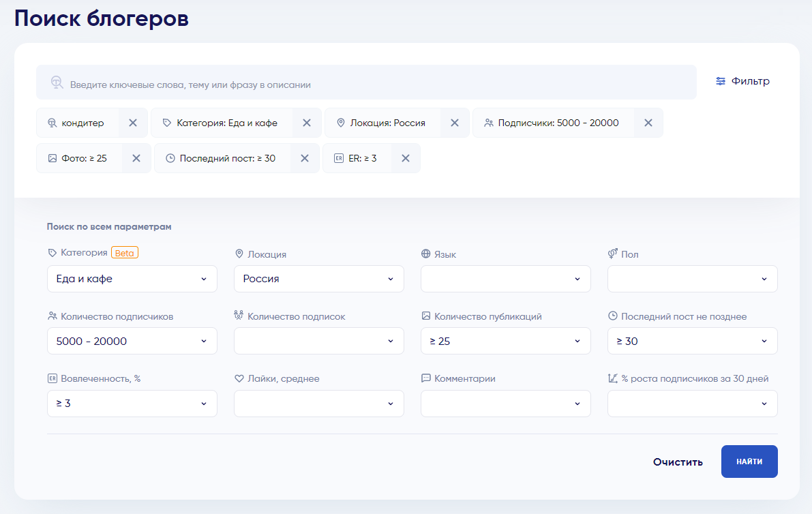Click the image icon beside Количество публикаций
812x514 pixels.
coord(425,316)
